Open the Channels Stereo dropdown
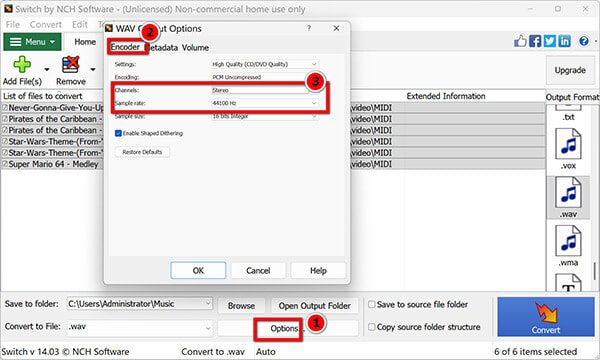Screen dimensions: 600x360 265,90
